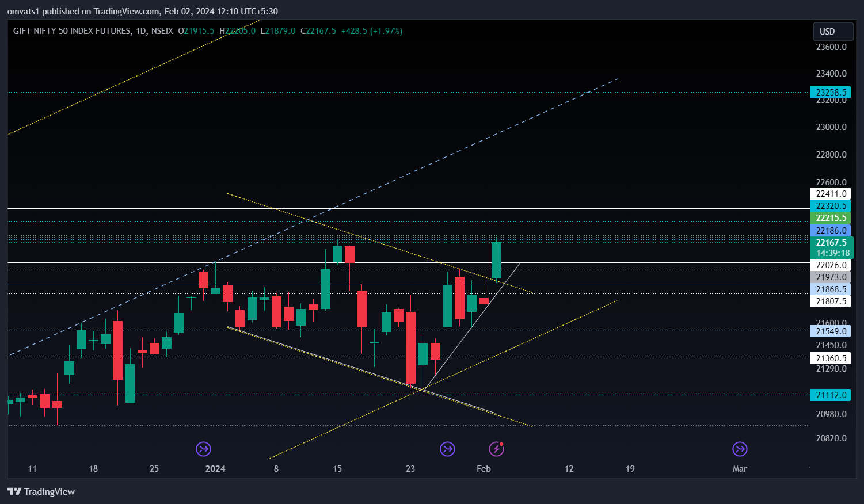
Task: Click the 15 date label on the time axis
Action: 337,469
